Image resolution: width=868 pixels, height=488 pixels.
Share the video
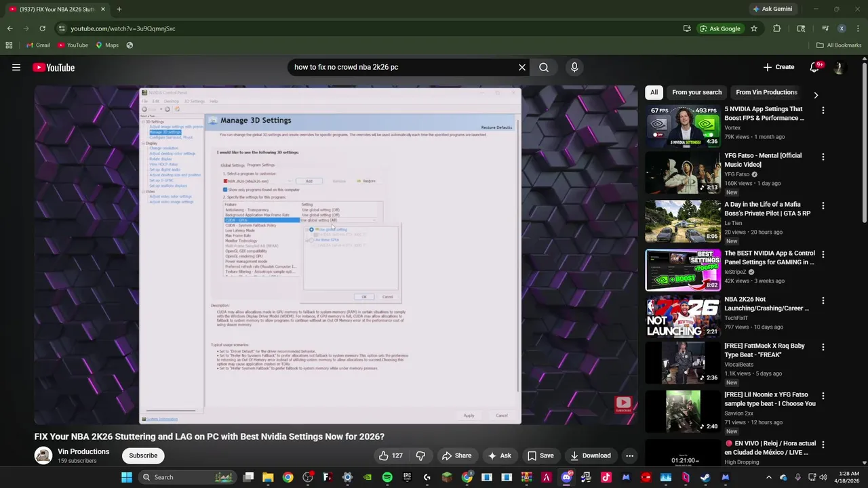(x=456, y=455)
